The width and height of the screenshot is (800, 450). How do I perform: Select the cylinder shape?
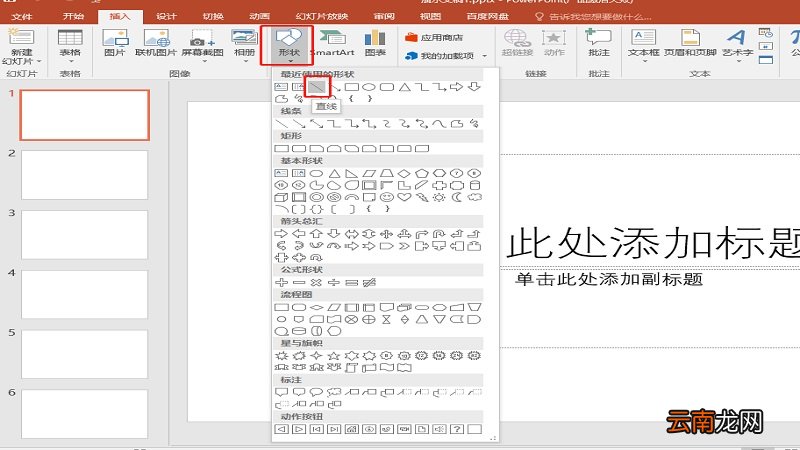474,185
